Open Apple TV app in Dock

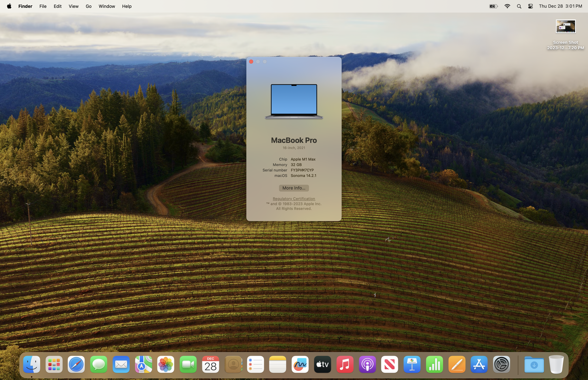click(323, 364)
